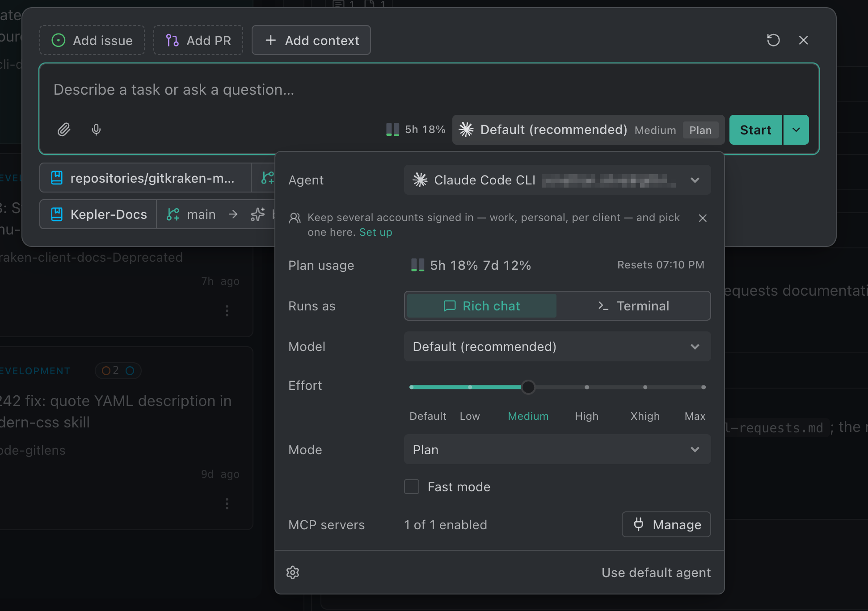Screen dimensions: 868x611
Task: Open three-dot menu on 7h ago card
Action: 227,310
